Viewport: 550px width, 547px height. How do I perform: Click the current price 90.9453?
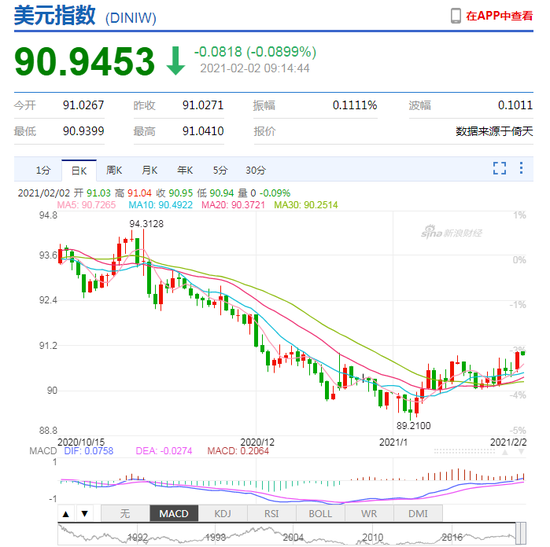coord(84,61)
